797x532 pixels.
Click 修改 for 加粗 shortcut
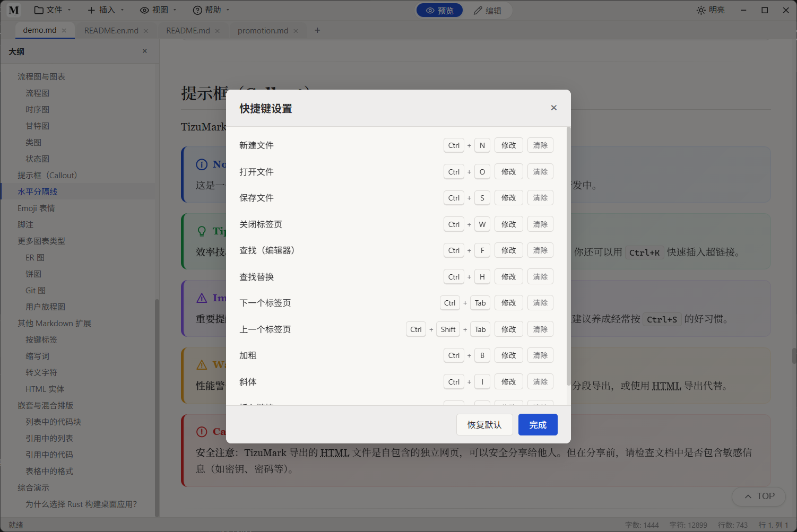[509, 355]
